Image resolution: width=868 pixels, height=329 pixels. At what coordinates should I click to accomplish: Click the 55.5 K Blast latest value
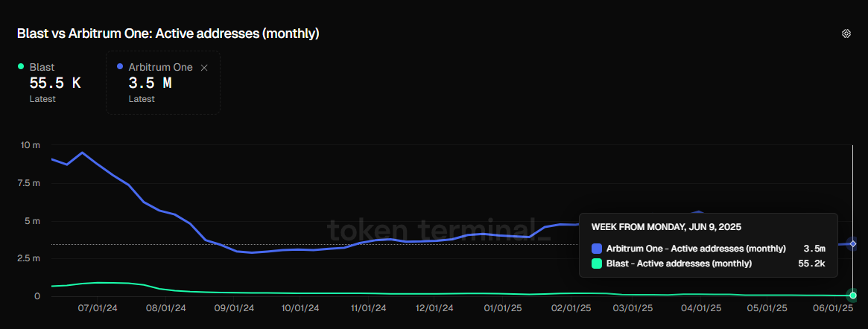click(x=54, y=83)
